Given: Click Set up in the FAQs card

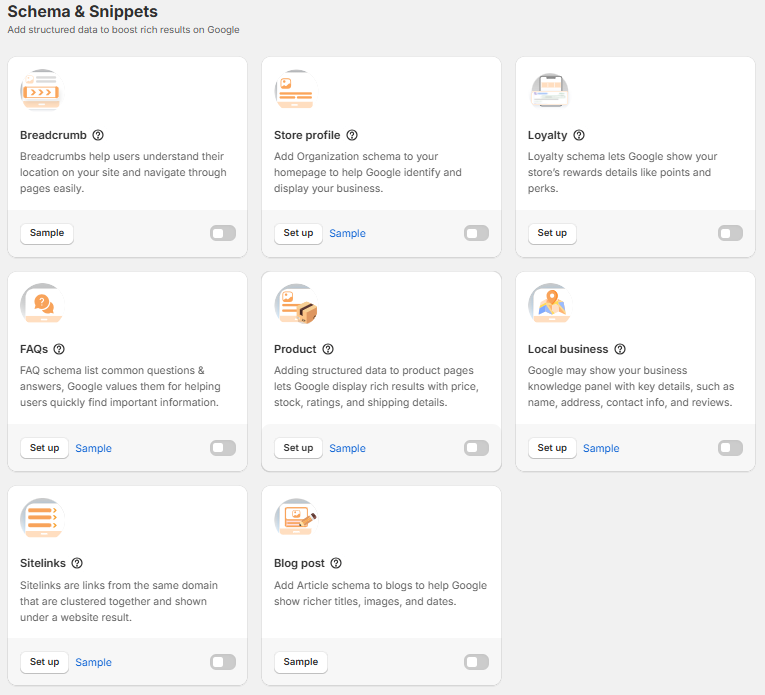Looking at the screenshot, I should pyautogui.click(x=45, y=448).
